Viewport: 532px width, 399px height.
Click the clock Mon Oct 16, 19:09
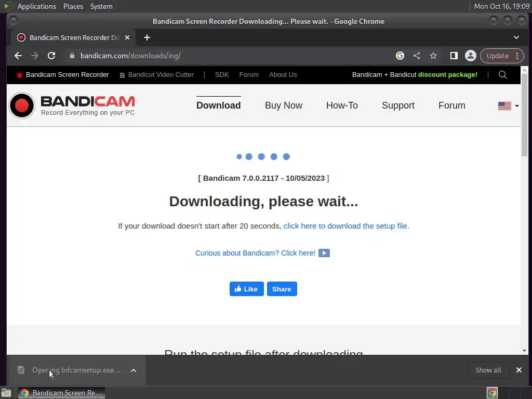tap(502, 6)
